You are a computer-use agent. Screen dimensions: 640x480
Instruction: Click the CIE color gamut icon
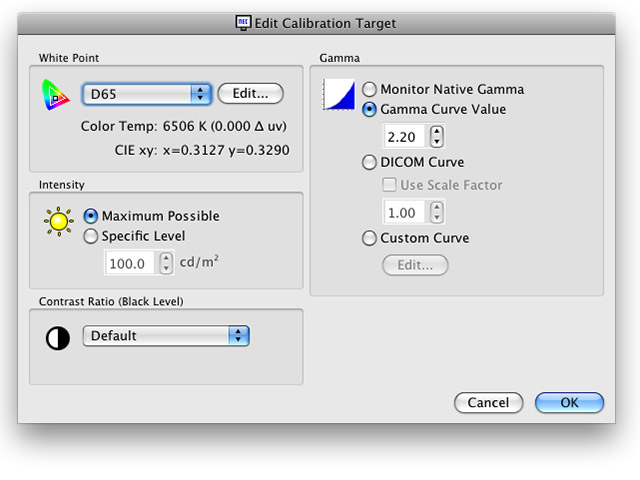[x=54, y=94]
